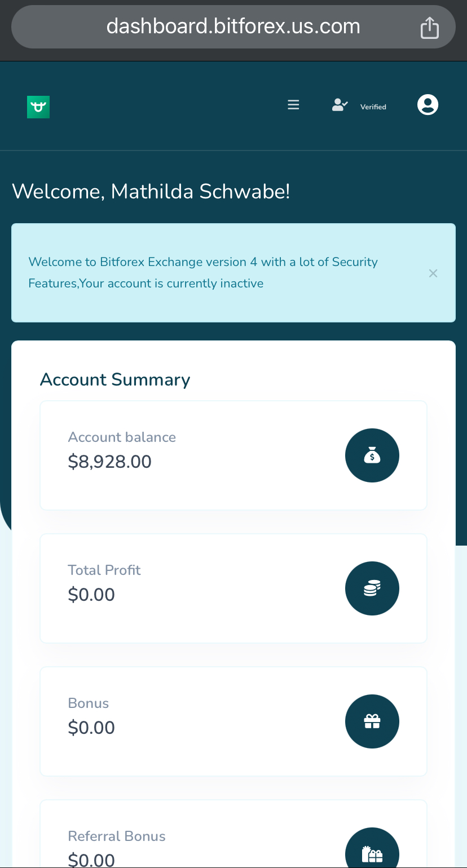Click the Referral Bonus card
Viewport: 467px width, 868px height.
[233, 834]
